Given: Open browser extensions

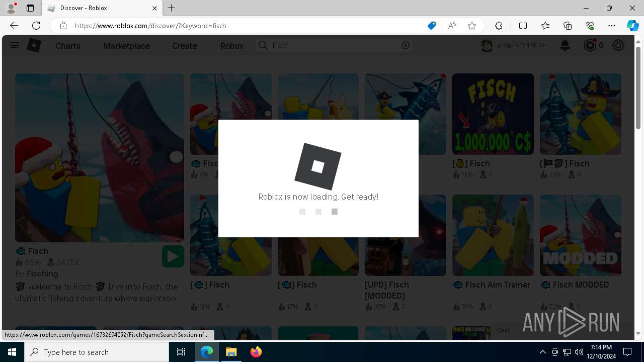Looking at the screenshot, I should pyautogui.click(x=499, y=26).
